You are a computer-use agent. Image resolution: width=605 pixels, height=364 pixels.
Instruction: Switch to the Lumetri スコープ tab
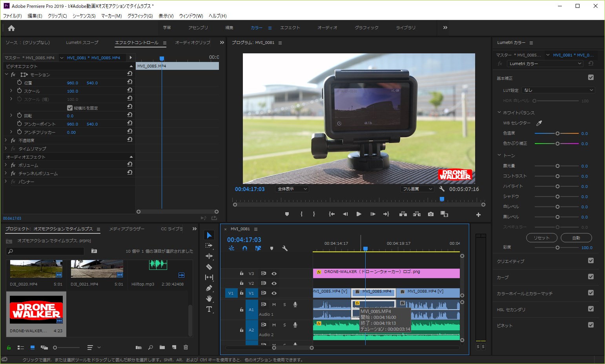(82, 42)
